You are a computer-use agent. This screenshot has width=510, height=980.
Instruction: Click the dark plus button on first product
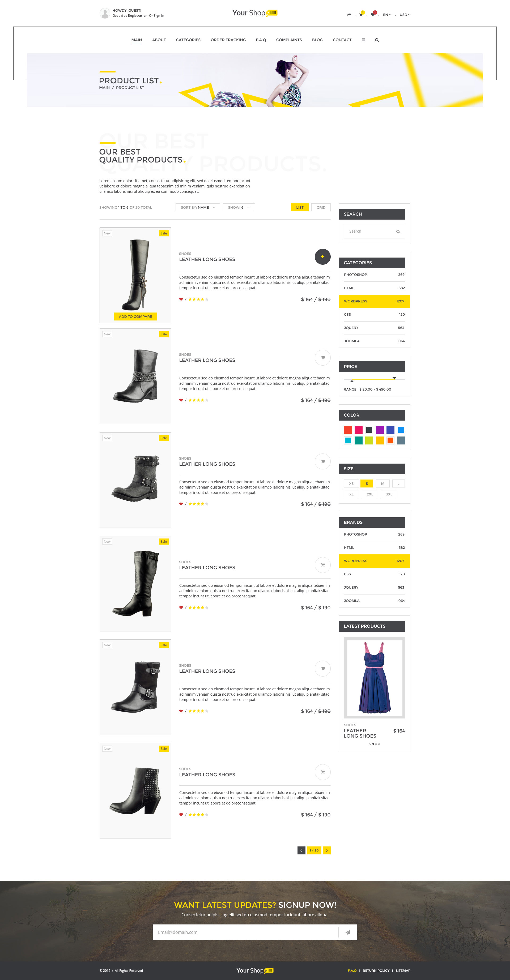(322, 256)
